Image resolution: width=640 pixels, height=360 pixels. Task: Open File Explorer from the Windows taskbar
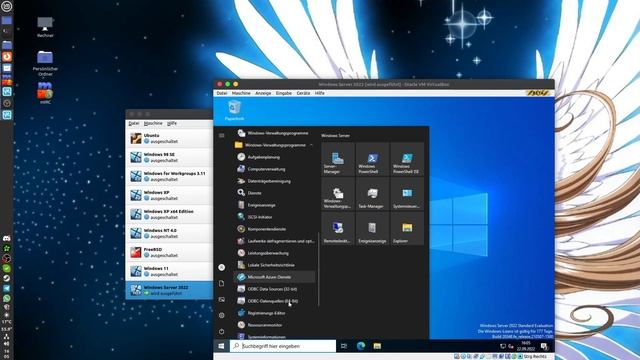377,346
